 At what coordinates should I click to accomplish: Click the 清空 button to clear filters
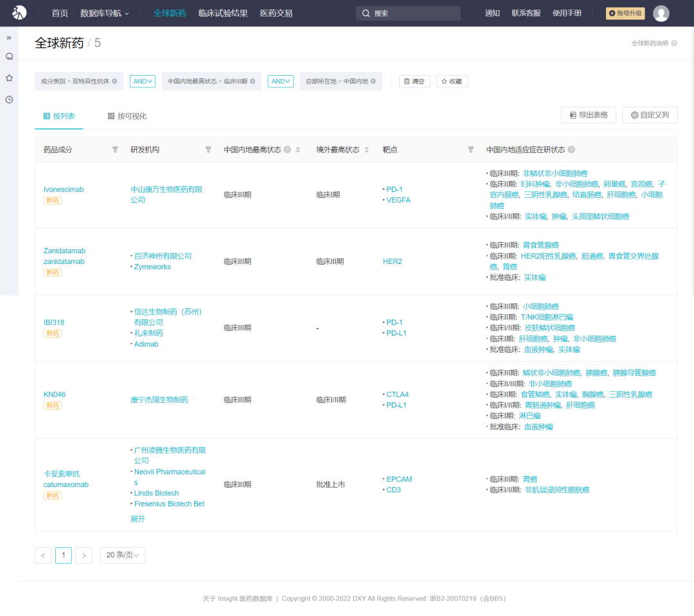point(414,82)
